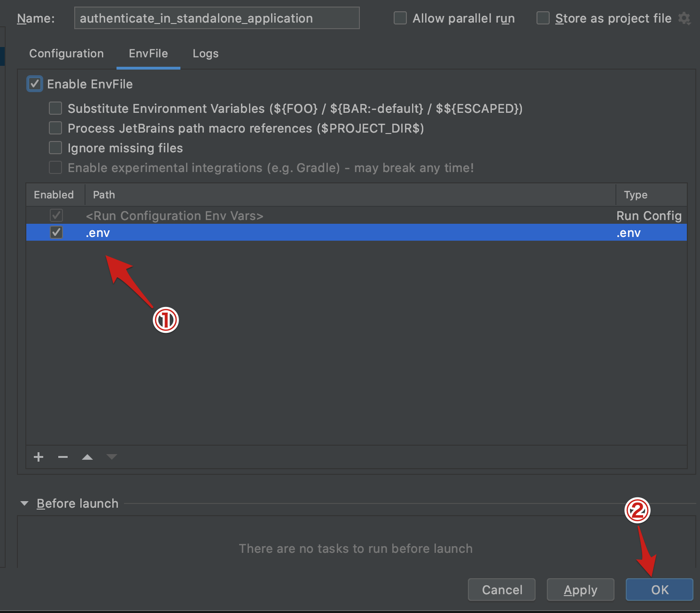Apply the current settings
Screen dimensions: 700x613
tap(580, 589)
